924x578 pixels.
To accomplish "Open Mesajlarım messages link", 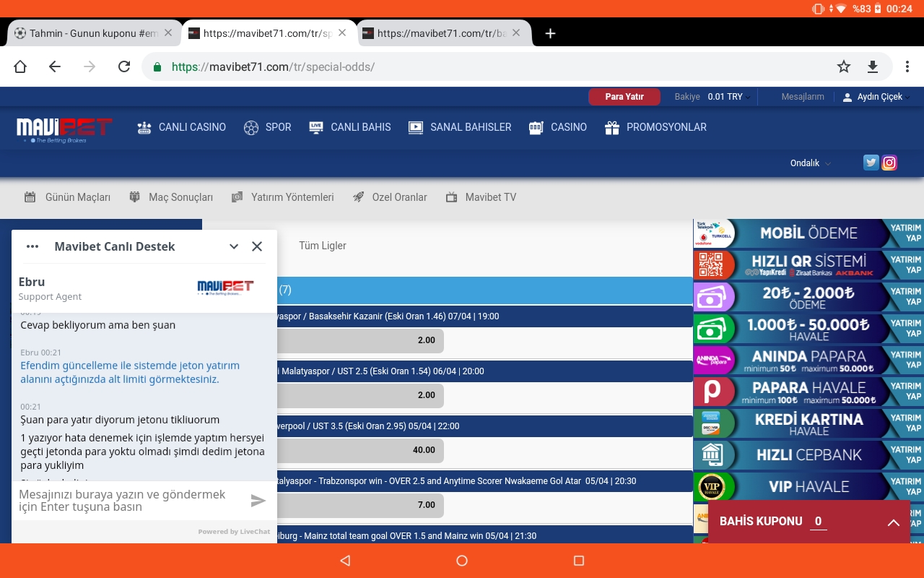I will pyautogui.click(x=803, y=97).
